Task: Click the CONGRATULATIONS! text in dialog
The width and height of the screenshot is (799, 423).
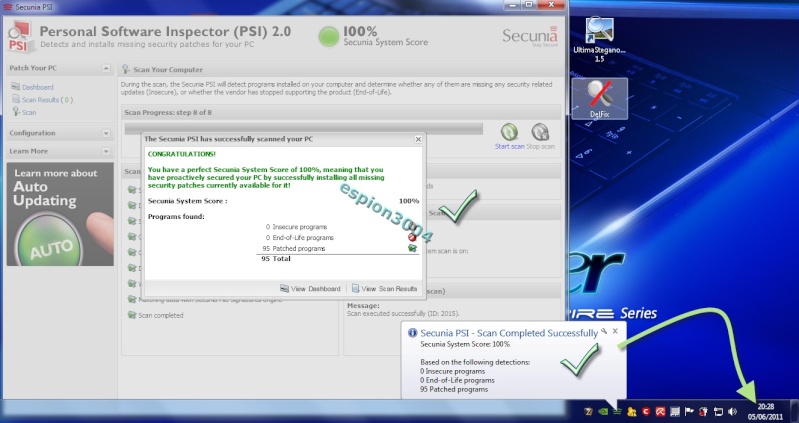Action: [x=181, y=154]
